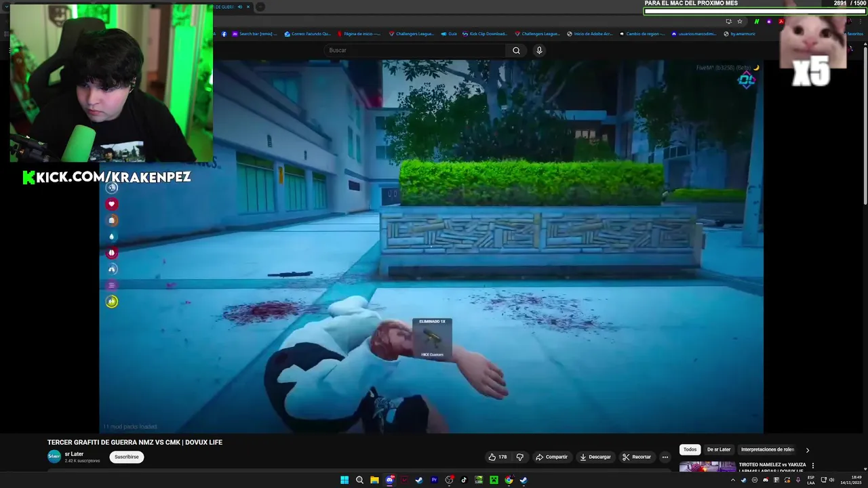Image resolution: width=868 pixels, height=488 pixels.
Task: Open sr Later channel avatar
Action: pos(54,457)
